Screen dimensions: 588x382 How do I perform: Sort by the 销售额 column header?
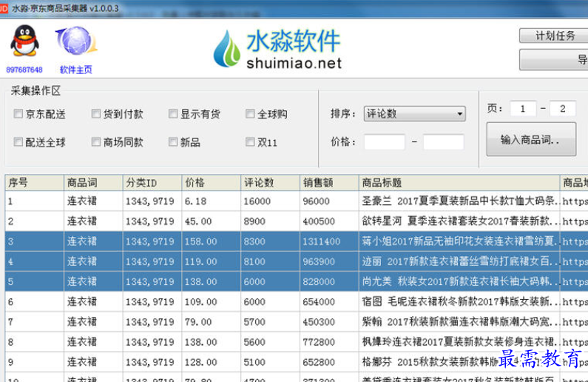[329, 183]
